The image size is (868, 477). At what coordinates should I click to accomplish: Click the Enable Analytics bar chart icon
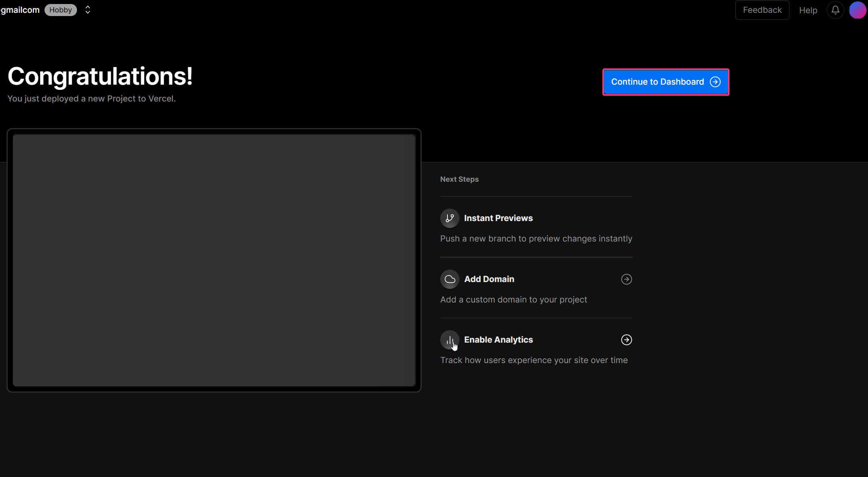(x=450, y=339)
